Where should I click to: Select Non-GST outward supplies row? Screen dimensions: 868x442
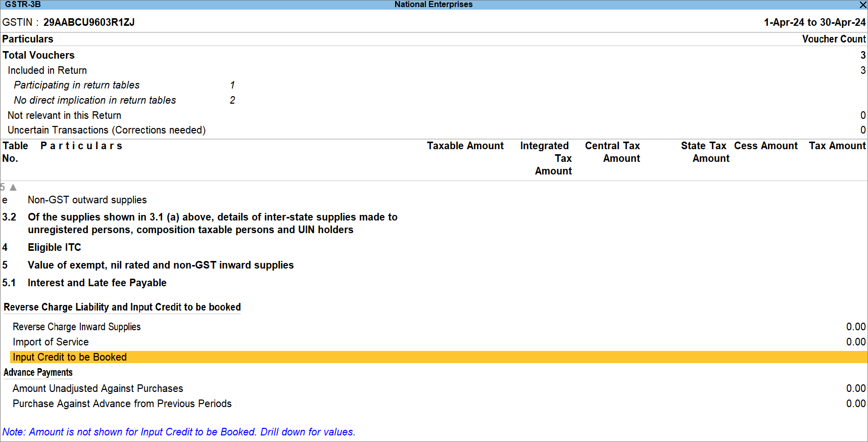87,200
